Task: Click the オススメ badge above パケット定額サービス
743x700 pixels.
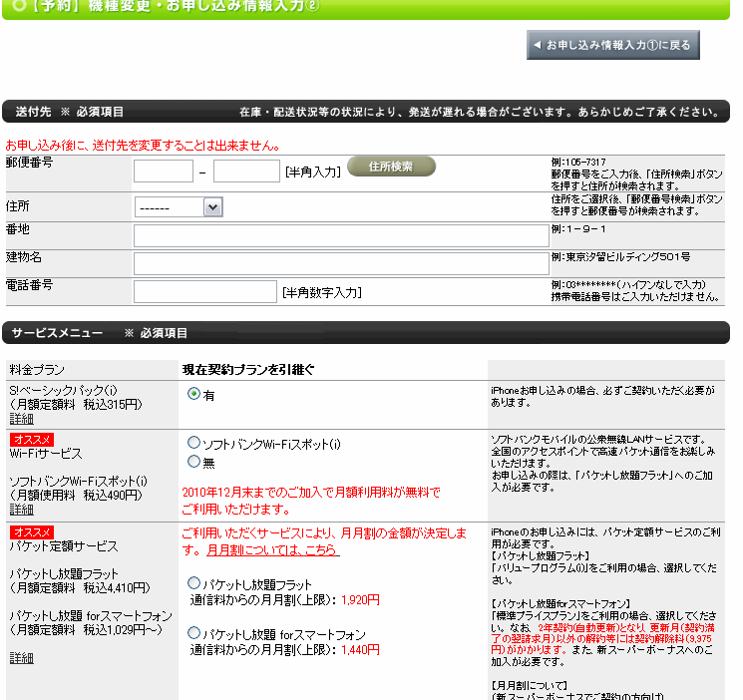Action: (31, 531)
